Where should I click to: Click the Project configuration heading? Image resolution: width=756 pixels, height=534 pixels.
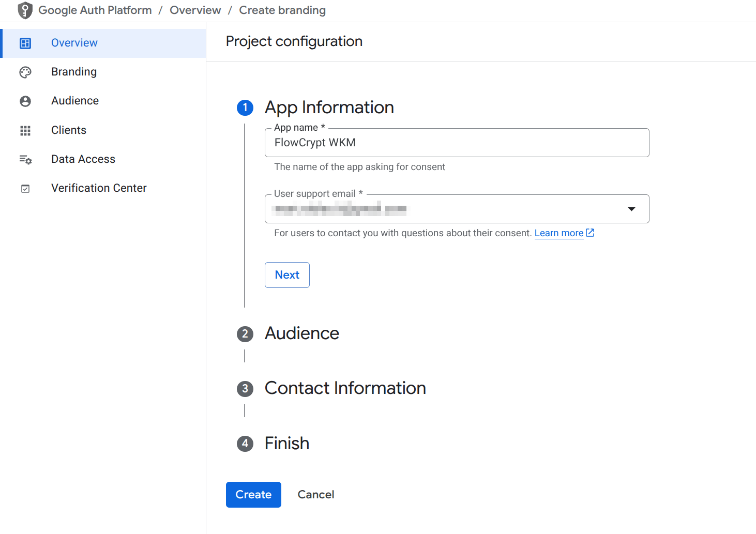coord(294,41)
